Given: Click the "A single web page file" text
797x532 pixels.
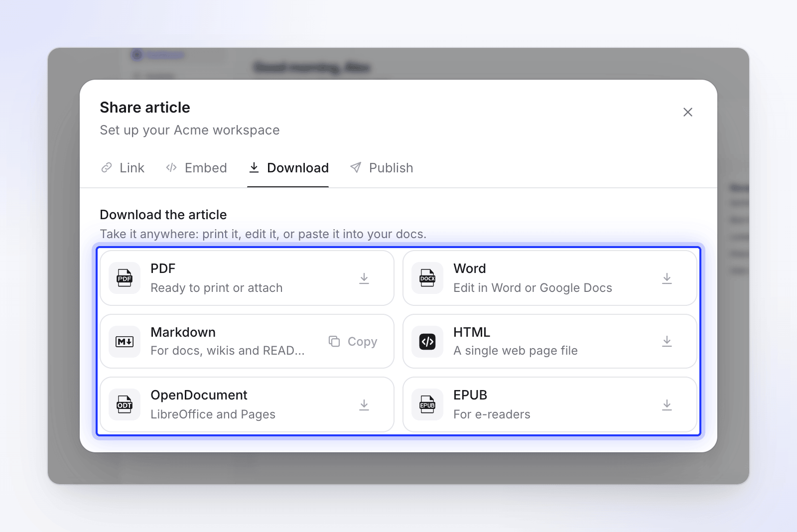Looking at the screenshot, I should tap(515, 351).
